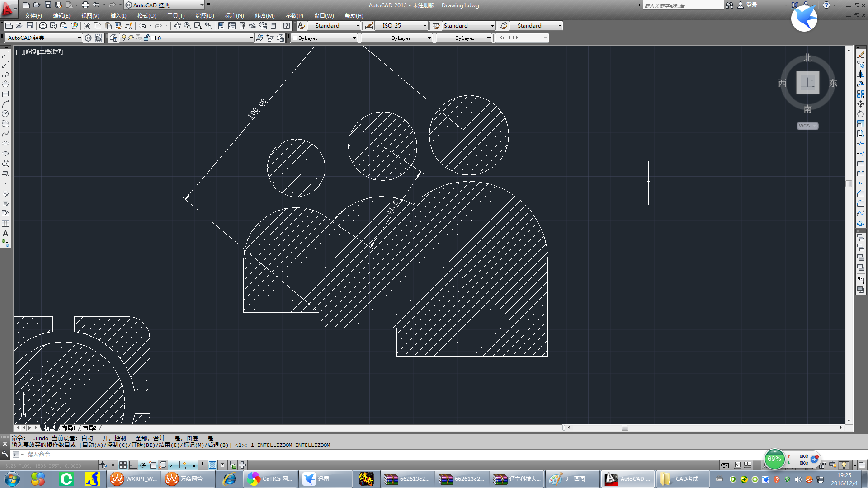Switch to the 布局1 layout tab
Image resolution: width=868 pixels, height=488 pixels.
tap(69, 428)
